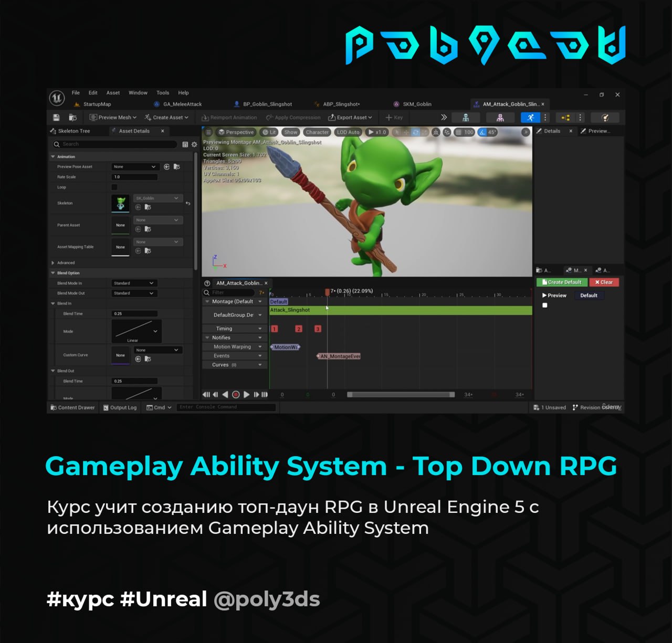Click the Create Default button
This screenshot has width=672, height=643.
tap(561, 282)
